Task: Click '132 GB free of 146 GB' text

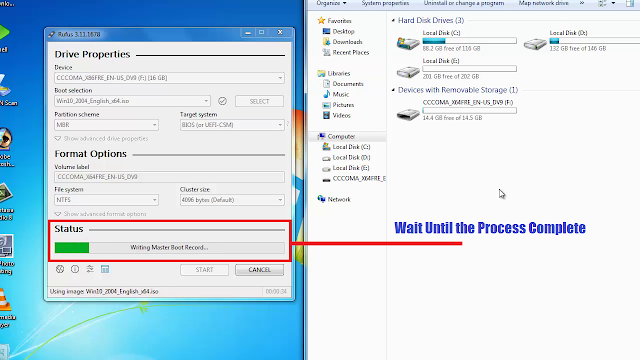Action: tap(578, 48)
